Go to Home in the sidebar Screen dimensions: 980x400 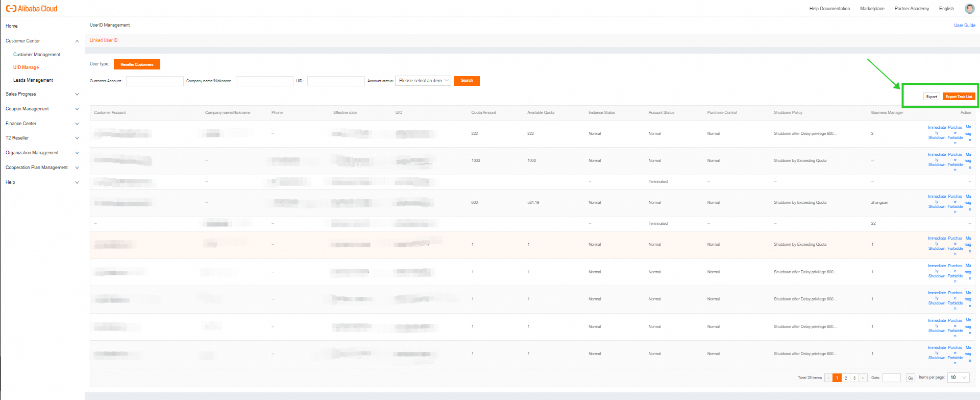click(x=12, y=26)
